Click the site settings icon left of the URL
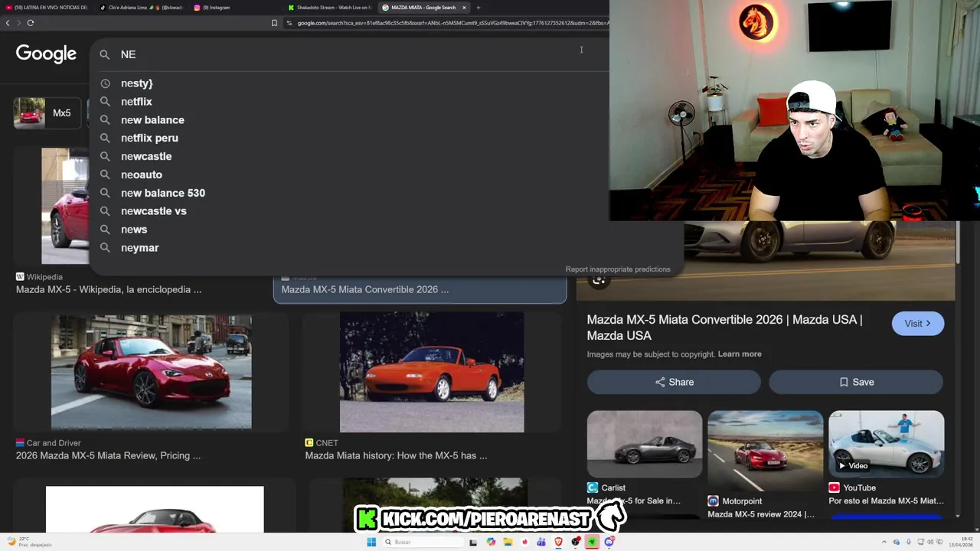980x551 pixels. [289, 23]
